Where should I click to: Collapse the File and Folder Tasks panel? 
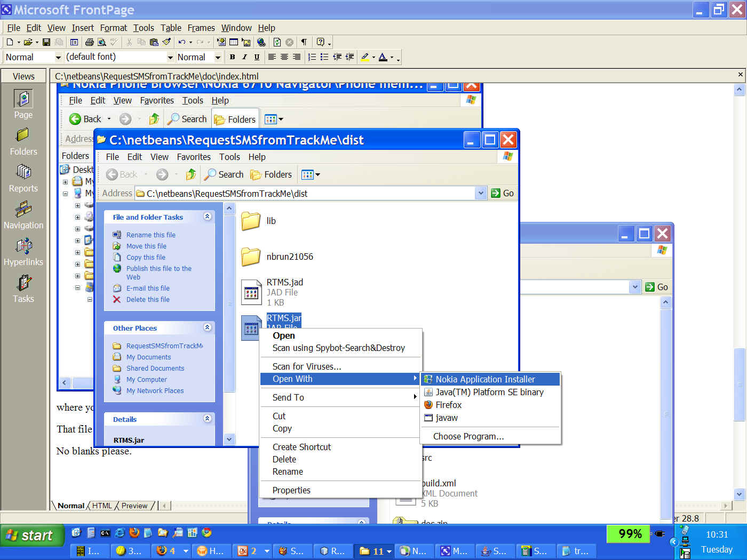pyautogui.click(x=207, y=217)
